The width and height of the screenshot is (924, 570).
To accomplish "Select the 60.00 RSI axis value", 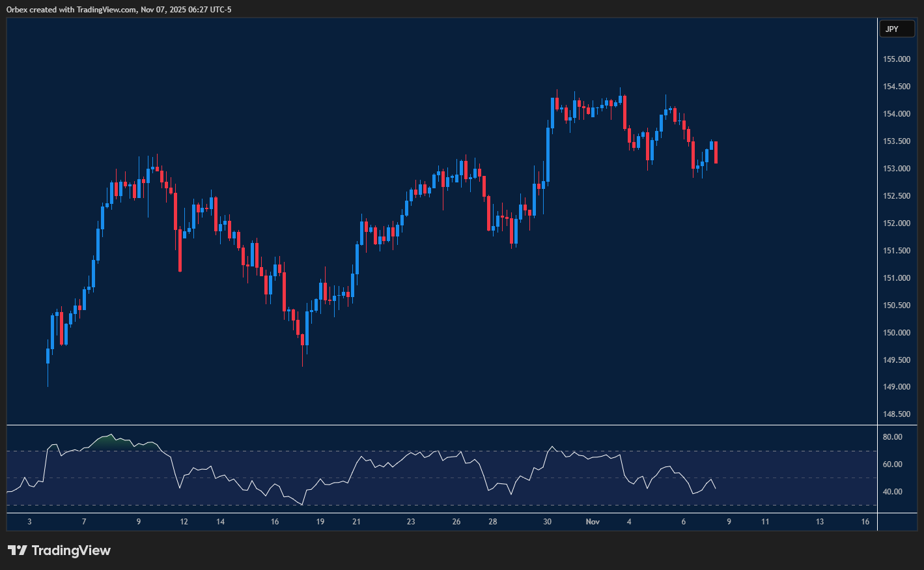I will tap(892, 464).
